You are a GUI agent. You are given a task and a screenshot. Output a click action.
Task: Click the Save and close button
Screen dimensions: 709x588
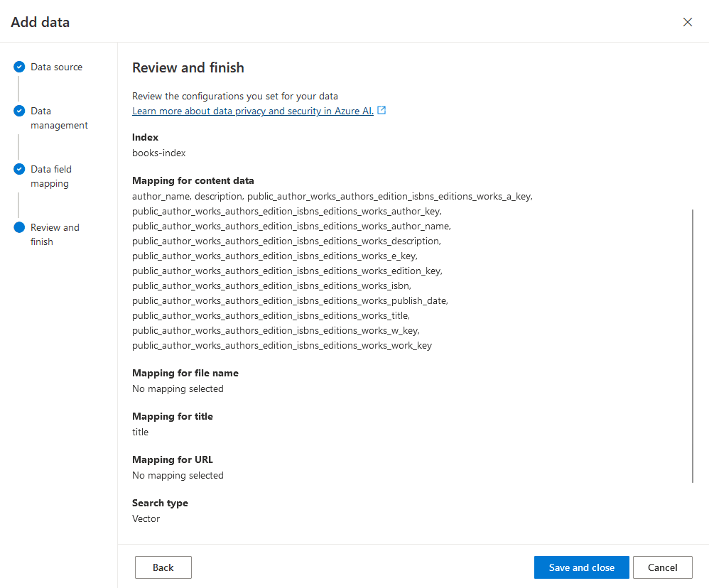click(x=581, y=567)
